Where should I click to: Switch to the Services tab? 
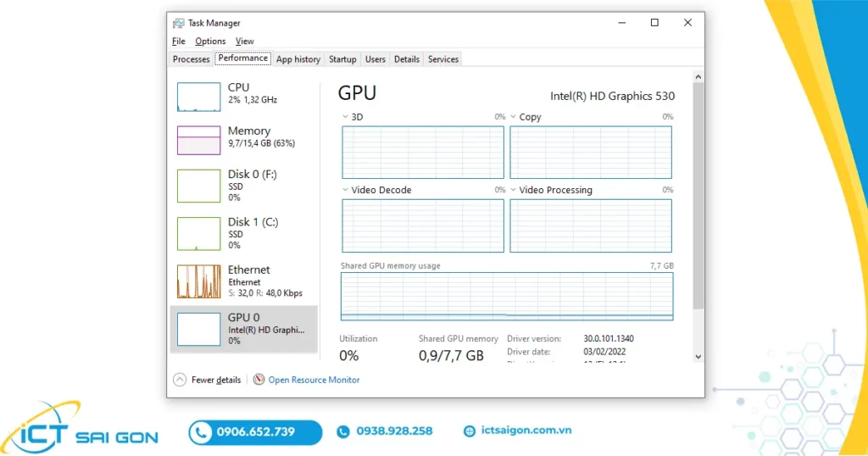point(443,59)
